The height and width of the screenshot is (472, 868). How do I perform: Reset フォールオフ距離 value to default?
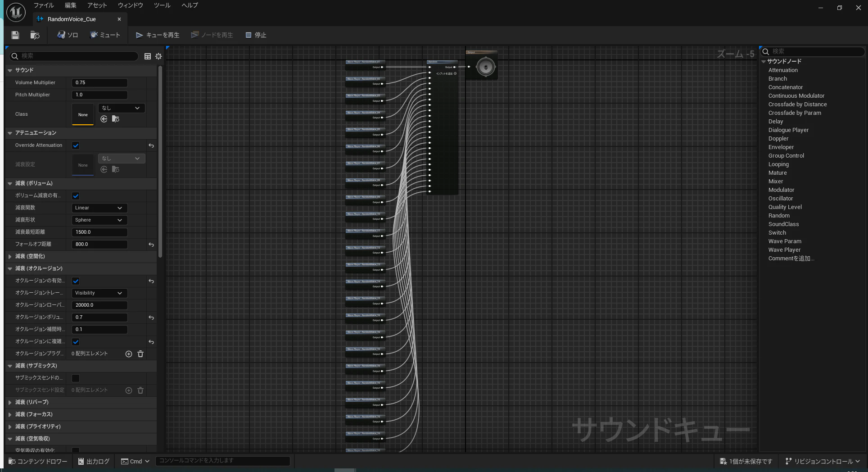[x=151, y=245]
